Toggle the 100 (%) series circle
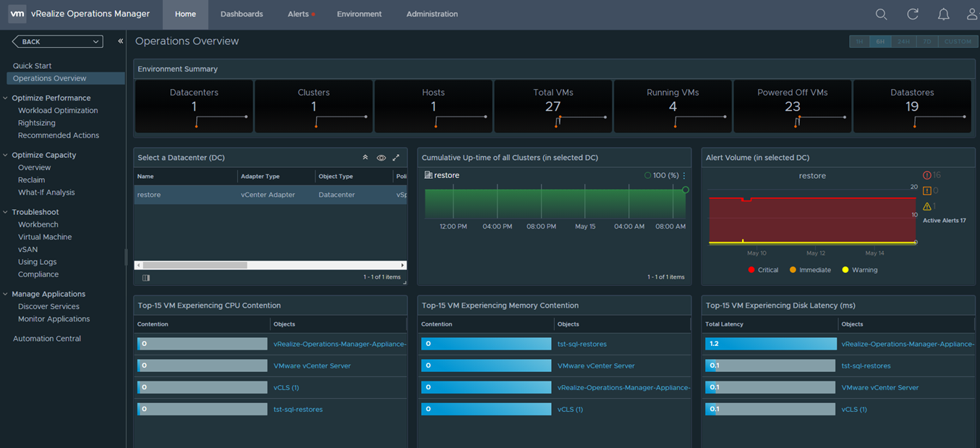This screenshot has width=980, height=448. [648, 175]
